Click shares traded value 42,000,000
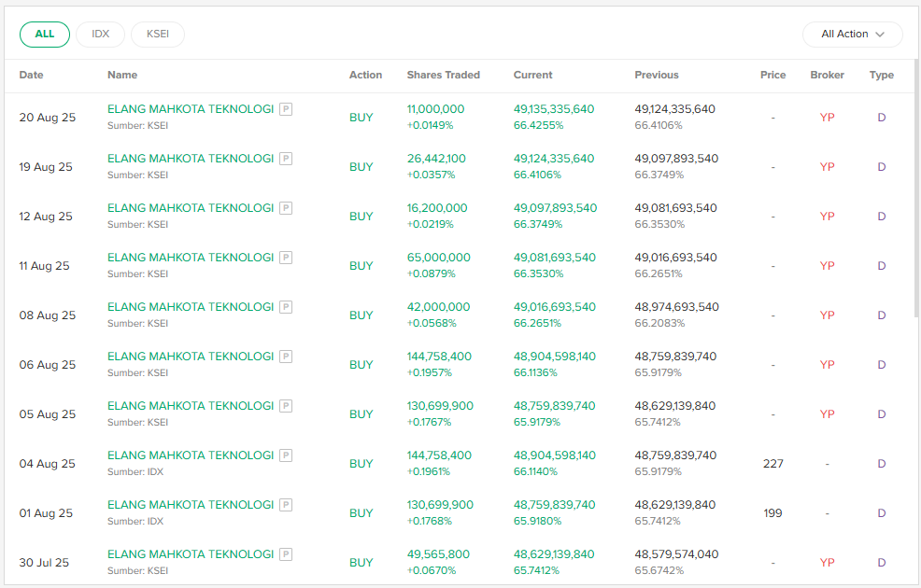 point(438,307)
